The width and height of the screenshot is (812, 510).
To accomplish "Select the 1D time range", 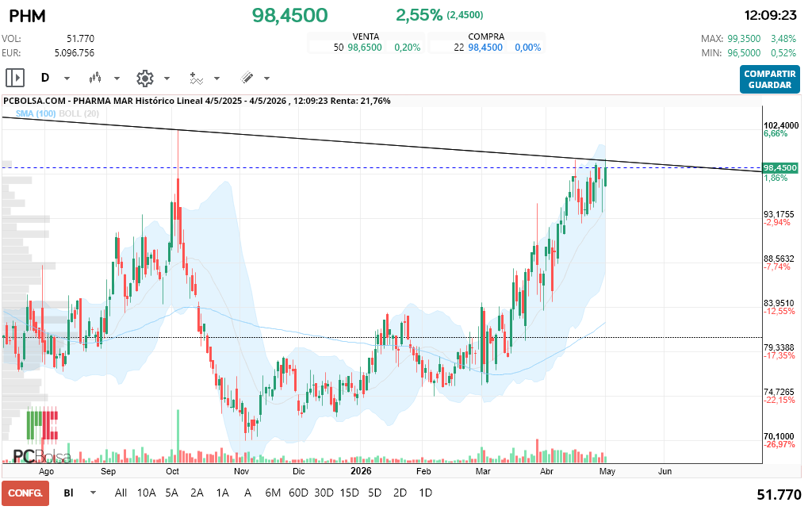I will 425,493.
